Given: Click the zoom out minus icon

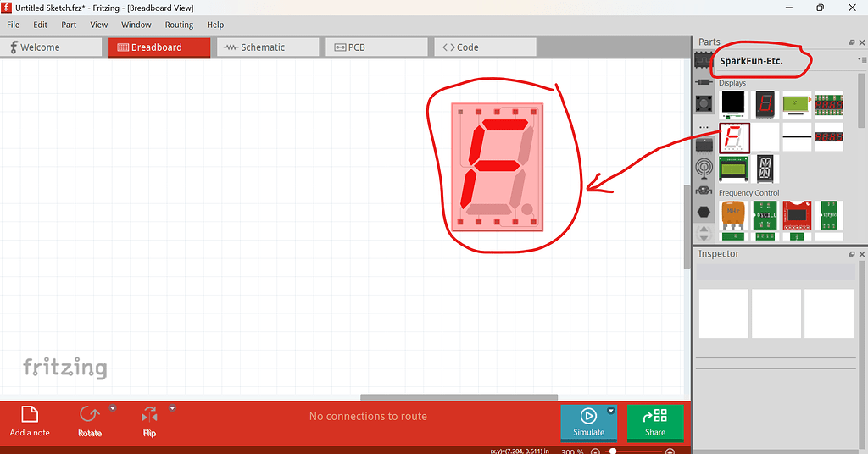Looking at the screenshot, I should click(x=595, y=451).
